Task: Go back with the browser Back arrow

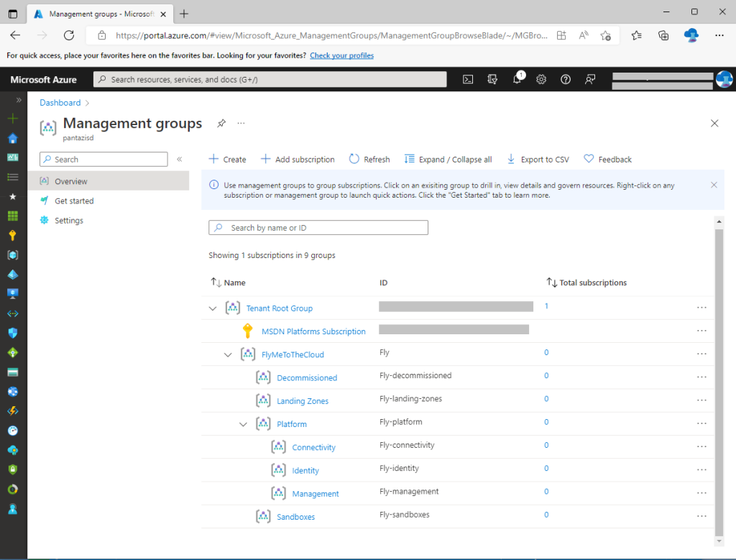Action: tap(15, 35)
